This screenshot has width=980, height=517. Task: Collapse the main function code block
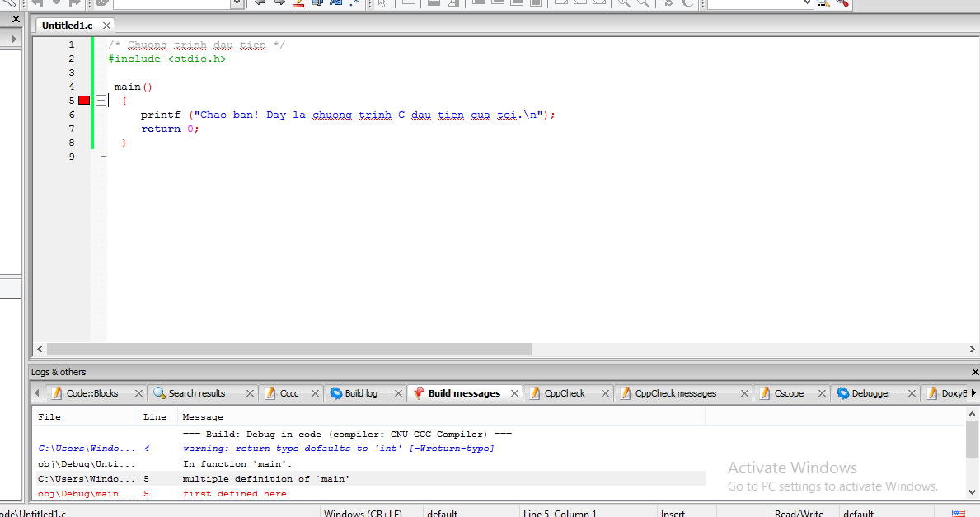coord(101,100)
